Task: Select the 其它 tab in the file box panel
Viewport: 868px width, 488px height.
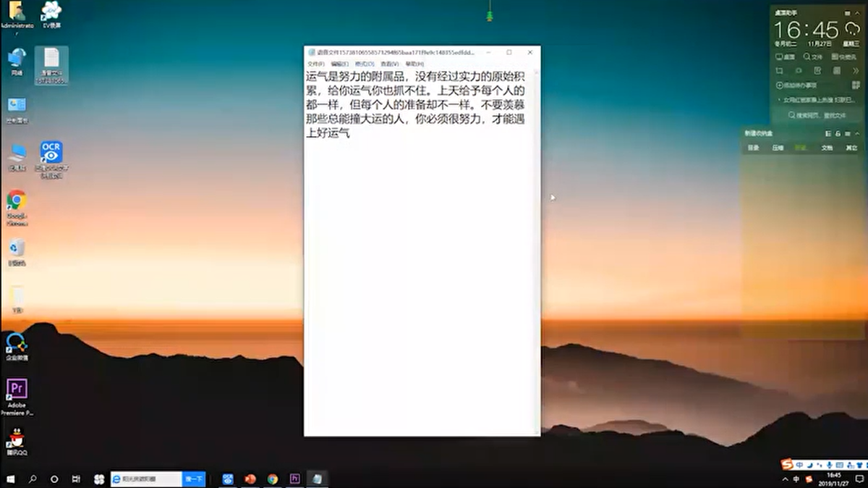Action: coord(851,148)
